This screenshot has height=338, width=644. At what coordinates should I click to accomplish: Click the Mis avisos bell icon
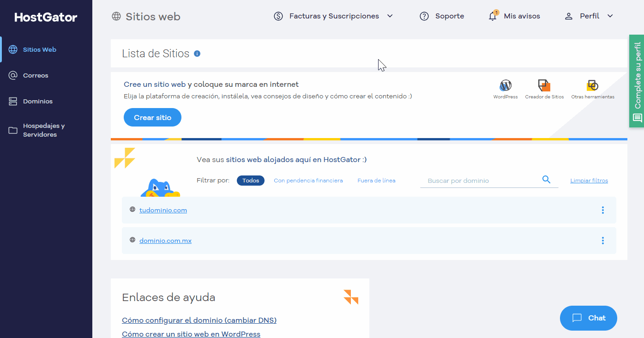(x=493, y=16)
